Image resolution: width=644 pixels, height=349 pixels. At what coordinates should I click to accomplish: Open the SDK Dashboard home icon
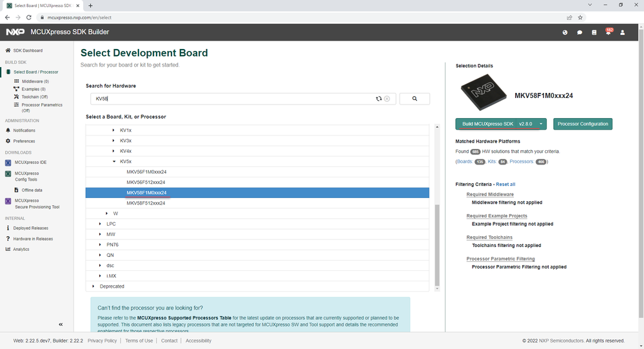[x=8, y=50]
